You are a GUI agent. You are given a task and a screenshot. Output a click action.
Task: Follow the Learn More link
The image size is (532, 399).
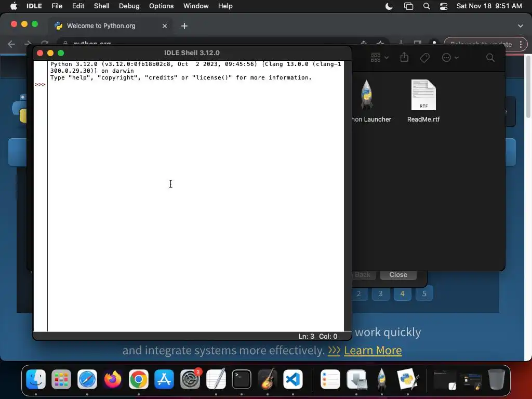click(x=373, y=351)
